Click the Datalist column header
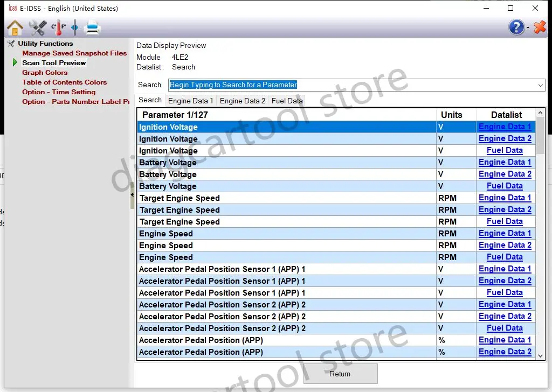Image resolution: width=552 pixels, height=392 pixels. 506,115
